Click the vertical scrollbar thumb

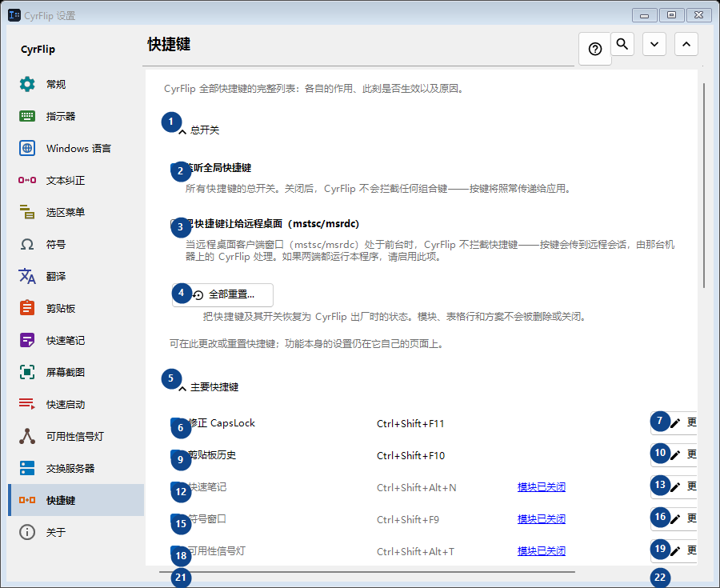[x=704, y=186]
